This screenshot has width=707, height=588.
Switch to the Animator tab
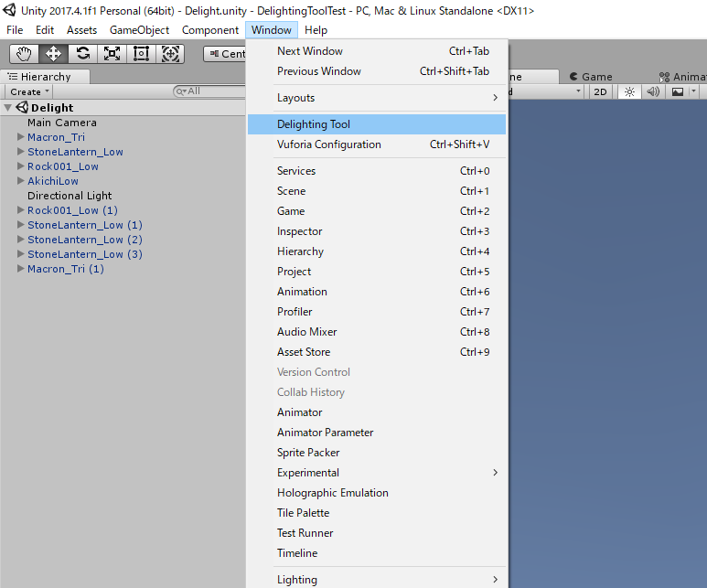pos(682,77)
